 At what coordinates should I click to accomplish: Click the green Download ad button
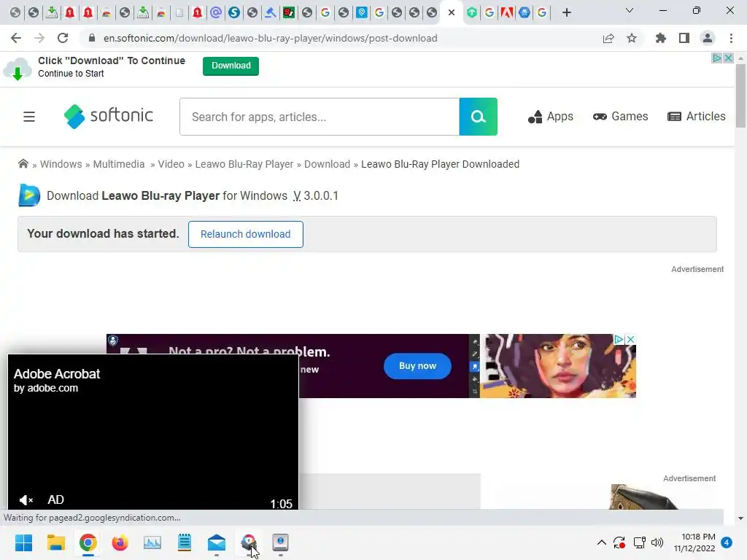(231, 66)
